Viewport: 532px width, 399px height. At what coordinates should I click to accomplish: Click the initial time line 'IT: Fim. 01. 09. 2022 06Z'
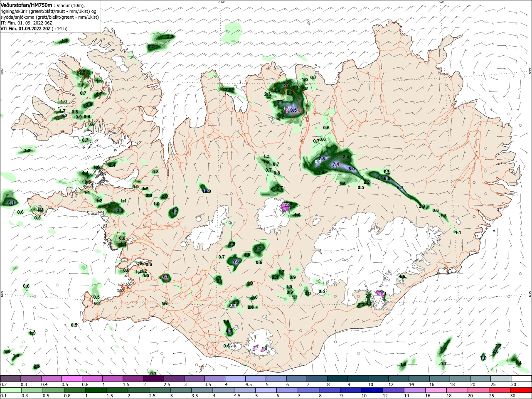(x=26, y=23)
